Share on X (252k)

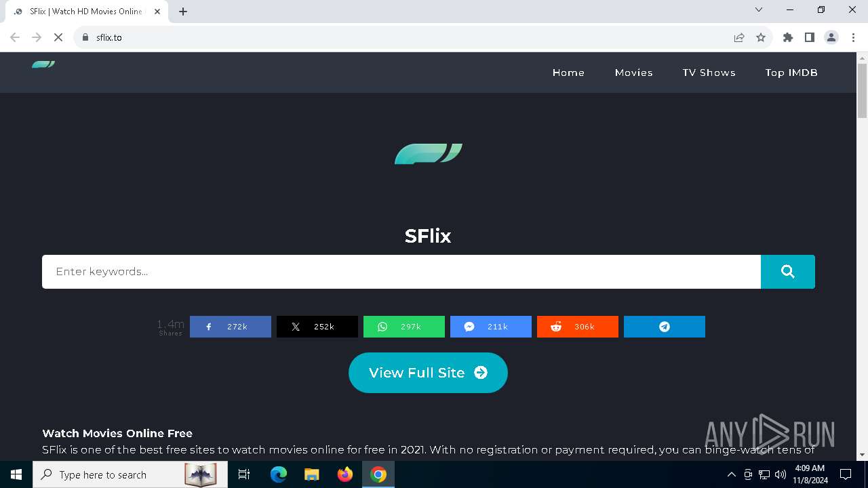click(x=317, y=327)
